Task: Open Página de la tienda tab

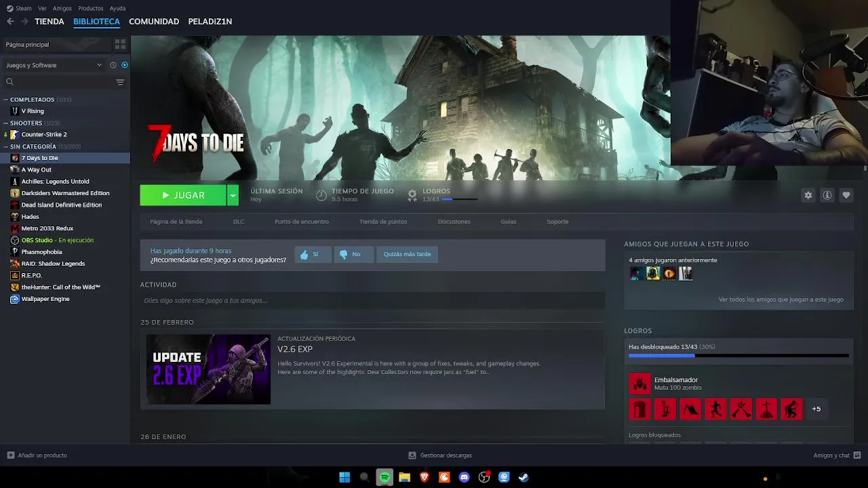Action: tap(176, 222)
